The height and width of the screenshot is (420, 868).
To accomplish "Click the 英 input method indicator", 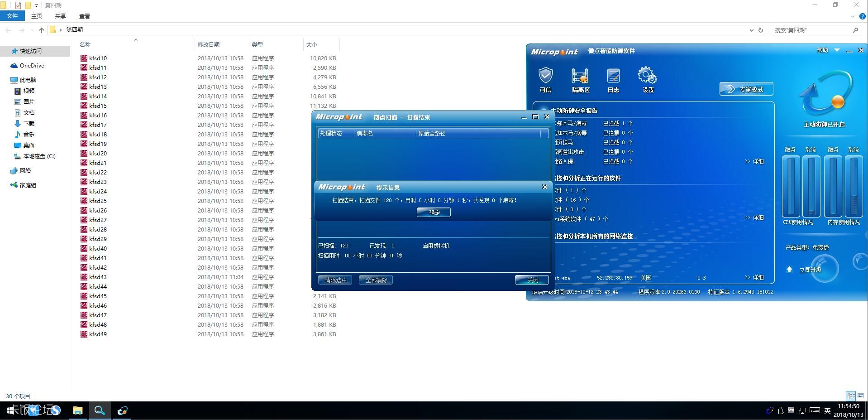I will click(827, 410).
